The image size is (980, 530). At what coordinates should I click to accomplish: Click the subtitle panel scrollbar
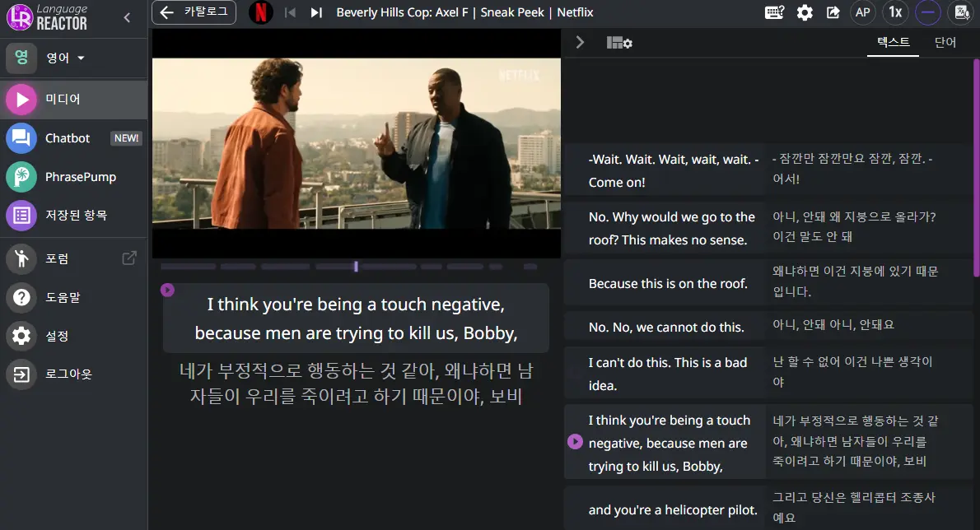(x=976, y=169)
